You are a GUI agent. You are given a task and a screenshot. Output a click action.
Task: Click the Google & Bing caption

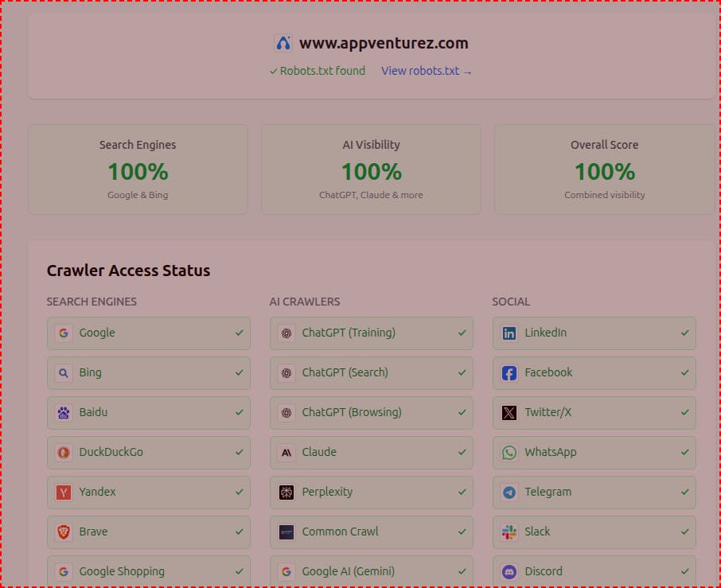click(x=138, y=195)
